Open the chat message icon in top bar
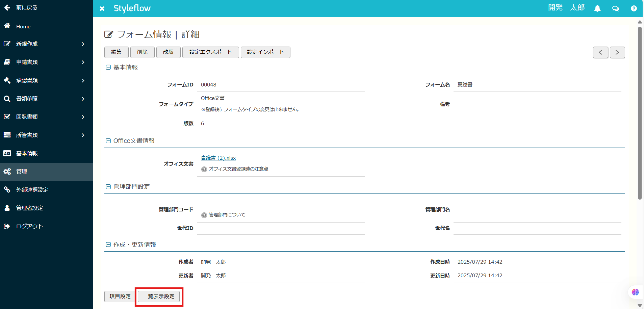This screenshot has height=309, width=644. (615, 8)
